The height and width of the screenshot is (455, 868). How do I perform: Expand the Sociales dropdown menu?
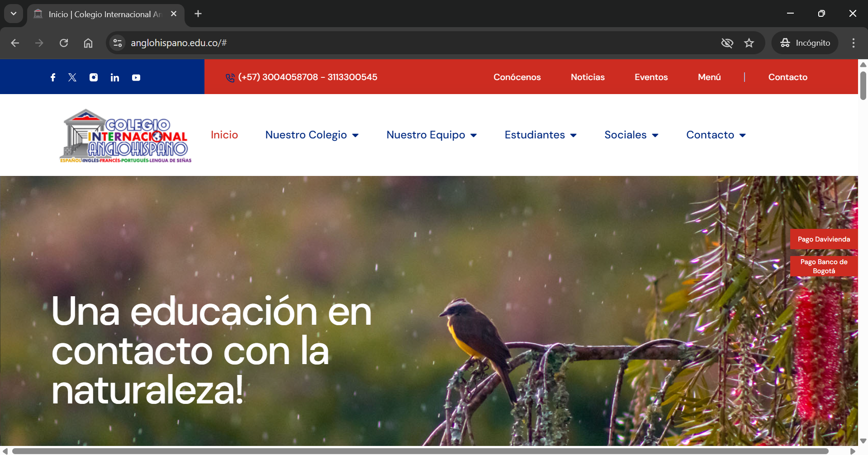(631, 135)
